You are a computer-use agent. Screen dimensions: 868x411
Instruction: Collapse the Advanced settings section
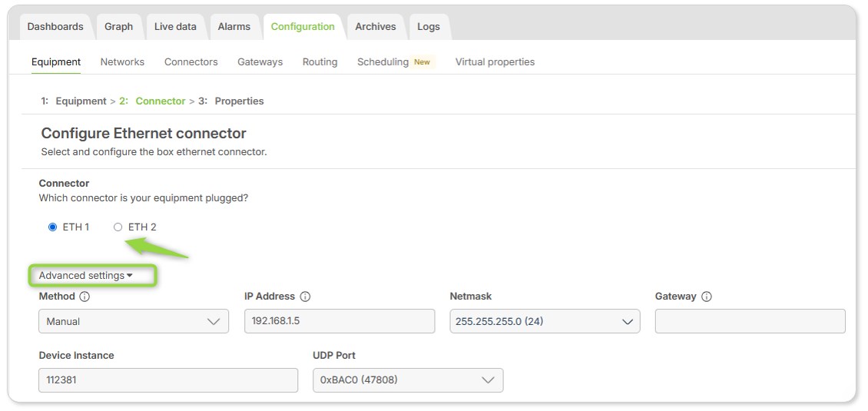86,275
